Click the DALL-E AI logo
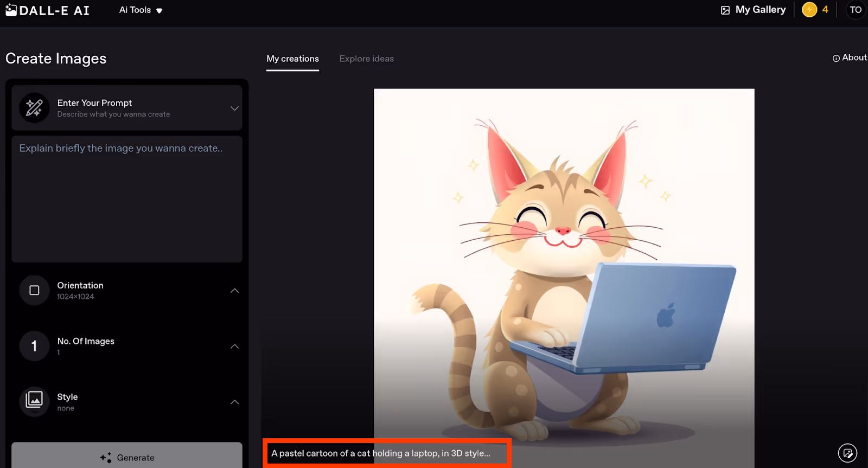This screenshot has height=468, width=868. (x=47, y=10)
